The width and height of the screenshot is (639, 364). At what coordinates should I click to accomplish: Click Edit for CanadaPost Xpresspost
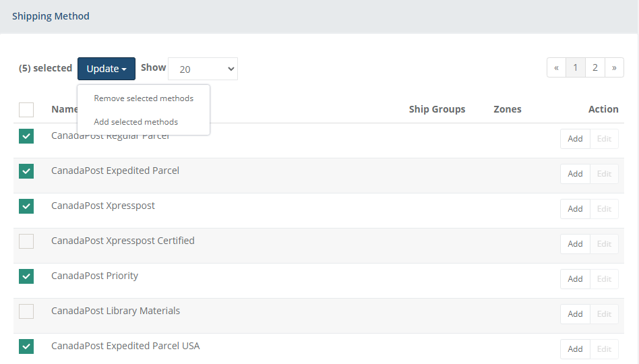pyautogui.click(x=604, y=209)
